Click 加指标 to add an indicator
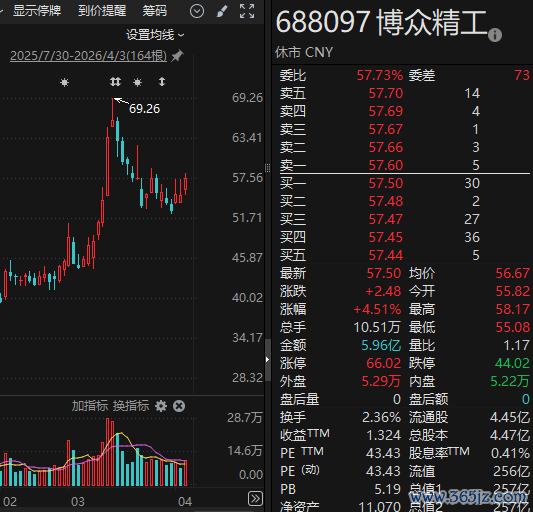Viewport: 533px width, 512px height. (x=90, y=406)
